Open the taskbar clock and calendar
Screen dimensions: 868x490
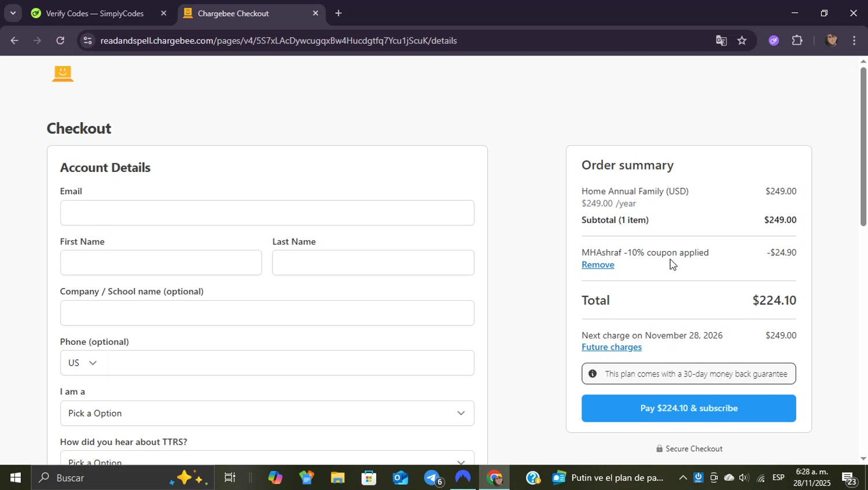[812, 478]
